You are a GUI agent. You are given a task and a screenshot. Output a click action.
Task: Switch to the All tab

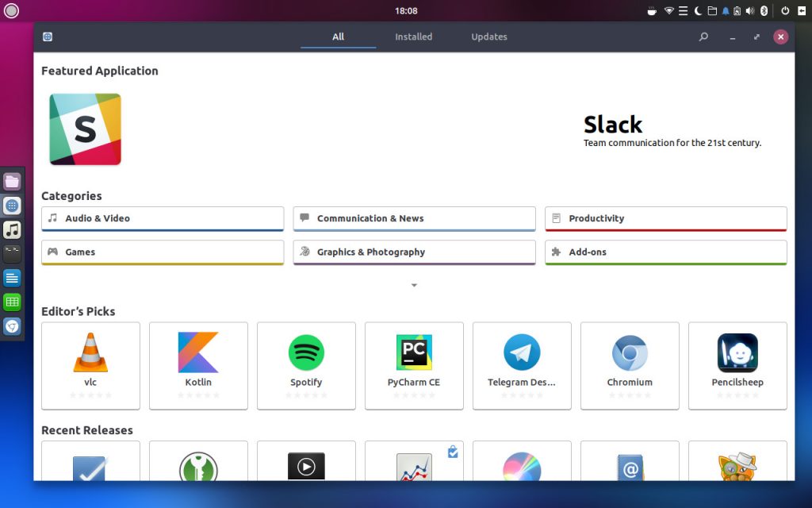tap(338, 37)
